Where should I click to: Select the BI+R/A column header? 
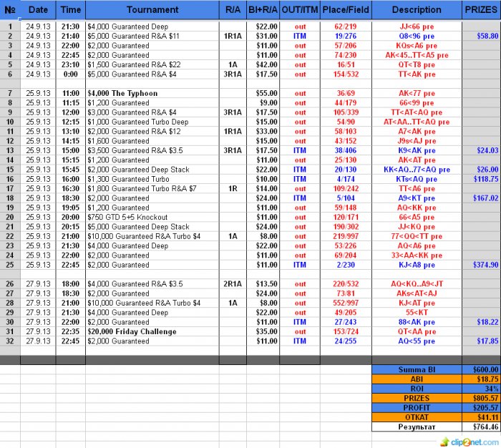coord(263,10)
